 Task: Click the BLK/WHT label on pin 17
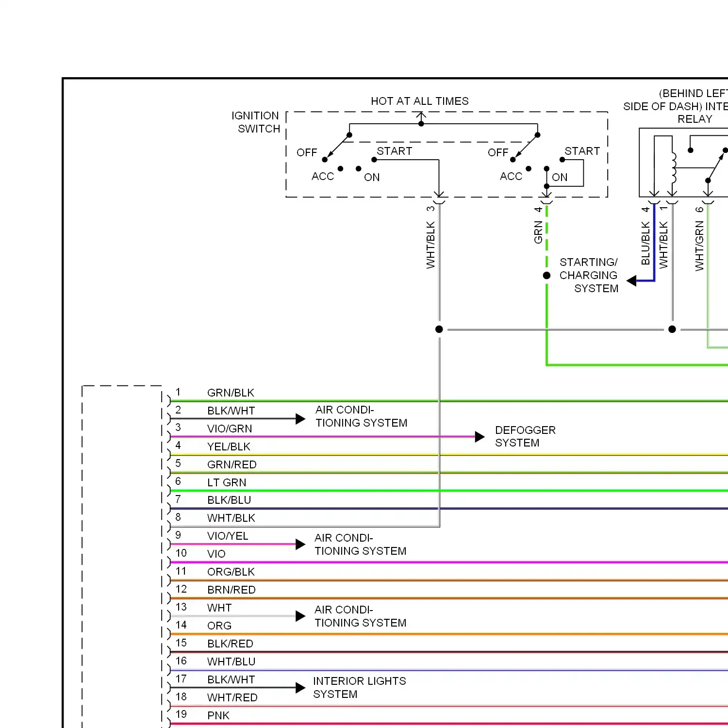click(231, 679)
